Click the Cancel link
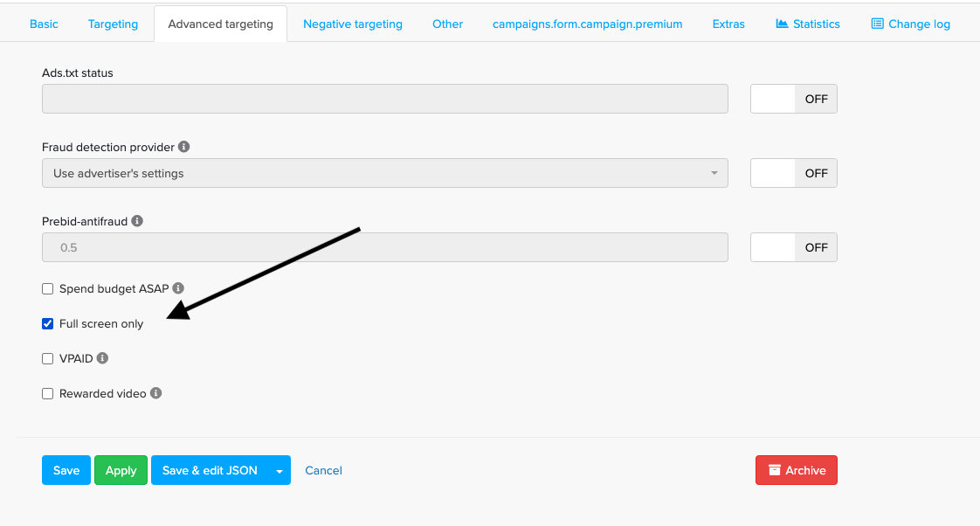Screen dimensions: 980x526 pos(323,470)
